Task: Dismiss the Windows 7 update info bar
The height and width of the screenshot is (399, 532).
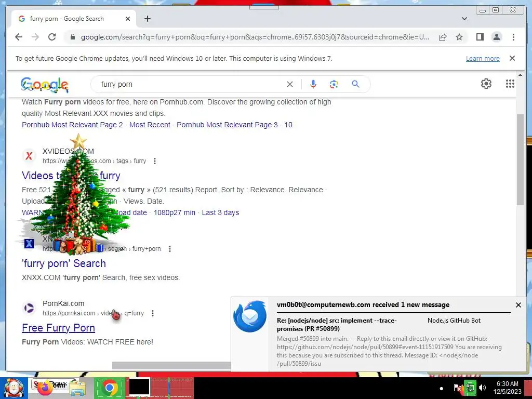Action: pyautogui.click(x=512, y=58)
